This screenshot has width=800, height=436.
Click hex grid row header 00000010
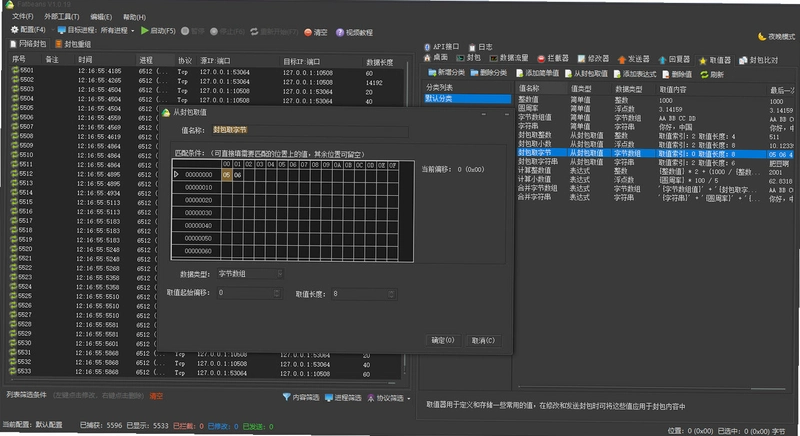coord(197,187)
